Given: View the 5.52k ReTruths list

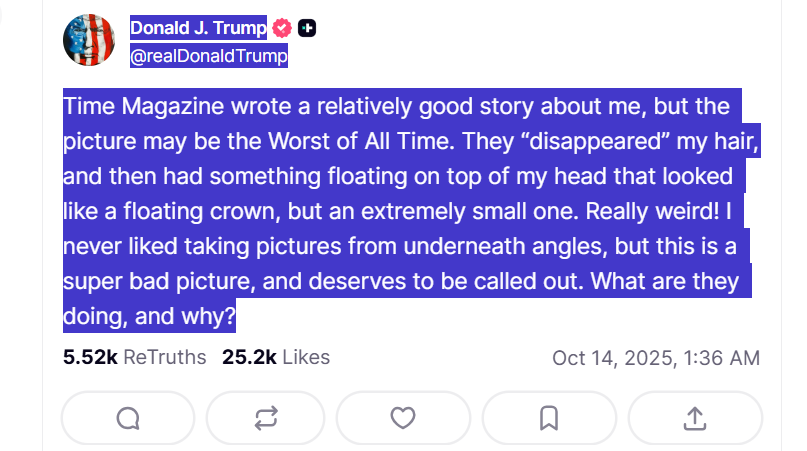Looking at the screenshot, I should (134, 357).
